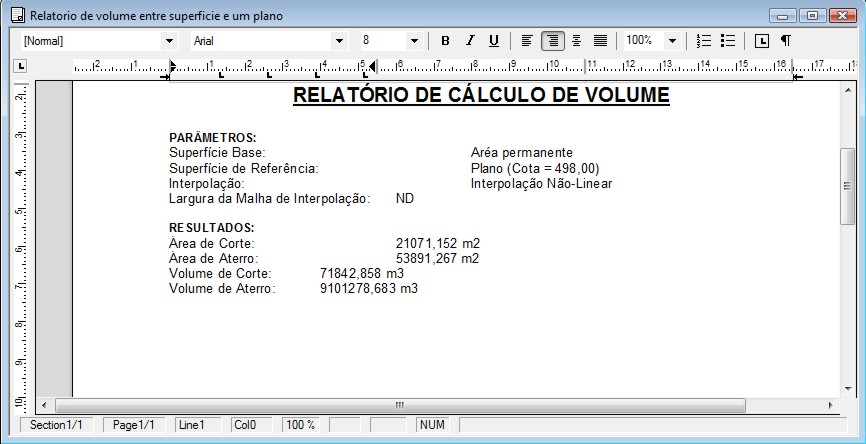Open the 100% zoom dropdown
The height and width of the screenshot is (444, 866).
click(x=672, y=41)
